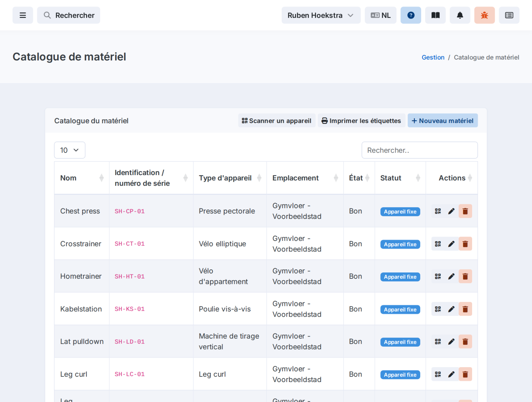Change rows per page from 10
Image resolution: width=532 pixels, height=402 pixels.
tap(69, 150)
